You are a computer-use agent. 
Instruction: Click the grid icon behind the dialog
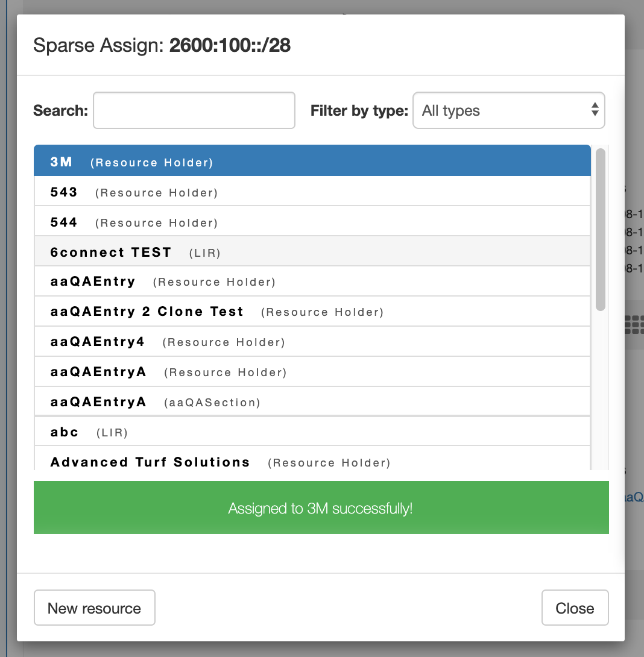coord(634,324)
